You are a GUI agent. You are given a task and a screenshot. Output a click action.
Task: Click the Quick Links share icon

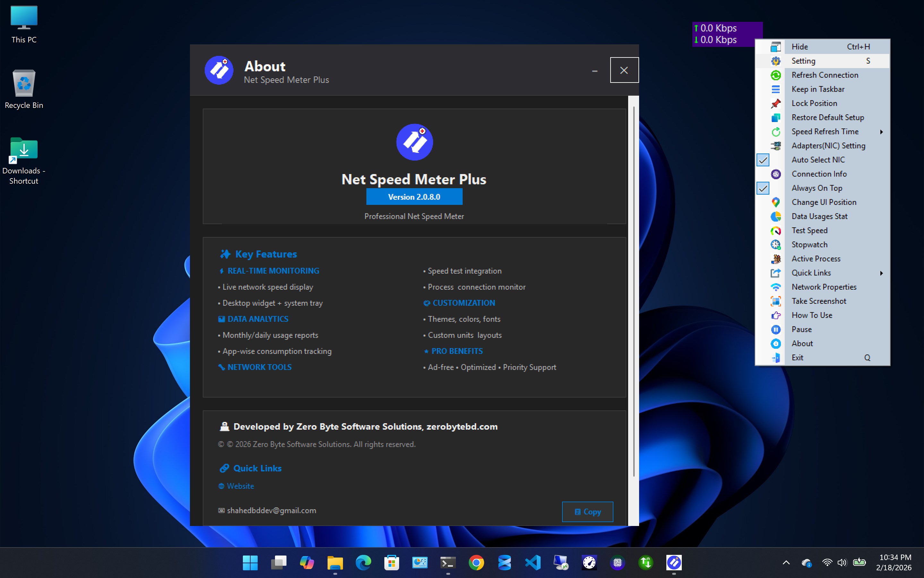tap(775, 273)
